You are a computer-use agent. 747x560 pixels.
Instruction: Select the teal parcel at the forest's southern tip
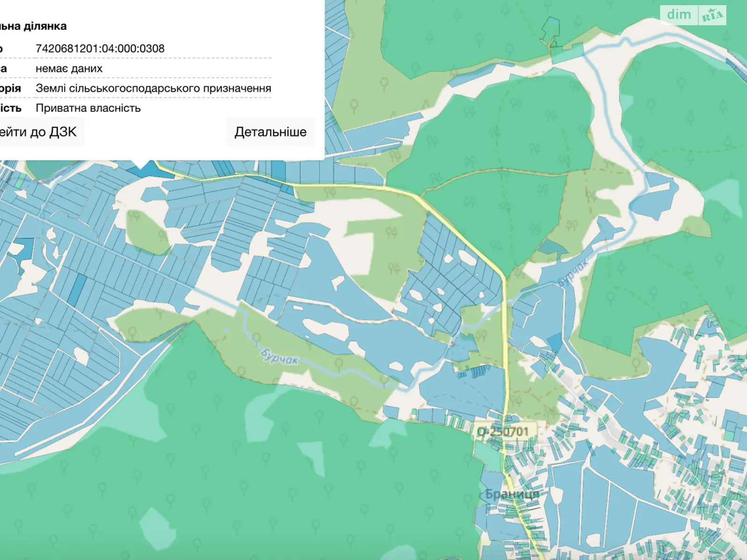(550, 247)
